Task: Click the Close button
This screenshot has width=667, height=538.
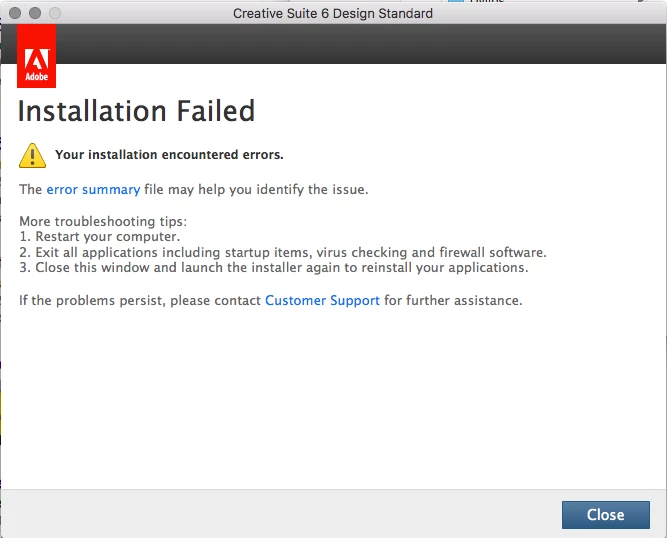Action: pyautogui.click(x=605, y=515)
